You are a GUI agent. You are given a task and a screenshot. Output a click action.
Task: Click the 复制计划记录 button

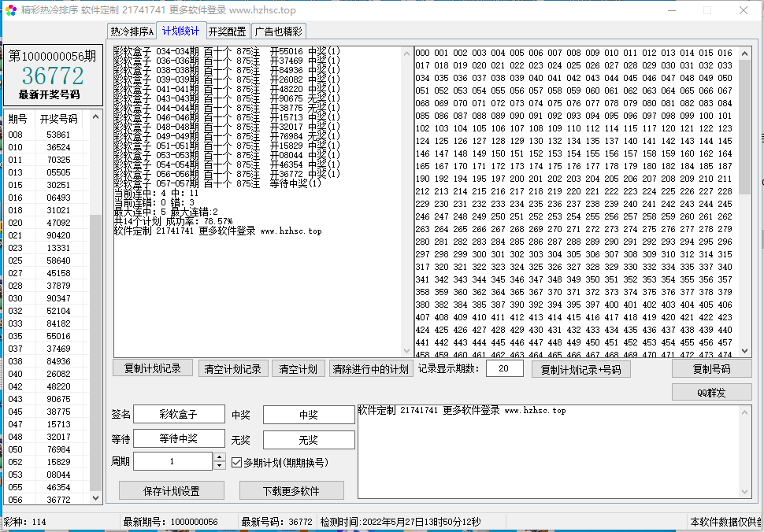(x=153, y=368)
